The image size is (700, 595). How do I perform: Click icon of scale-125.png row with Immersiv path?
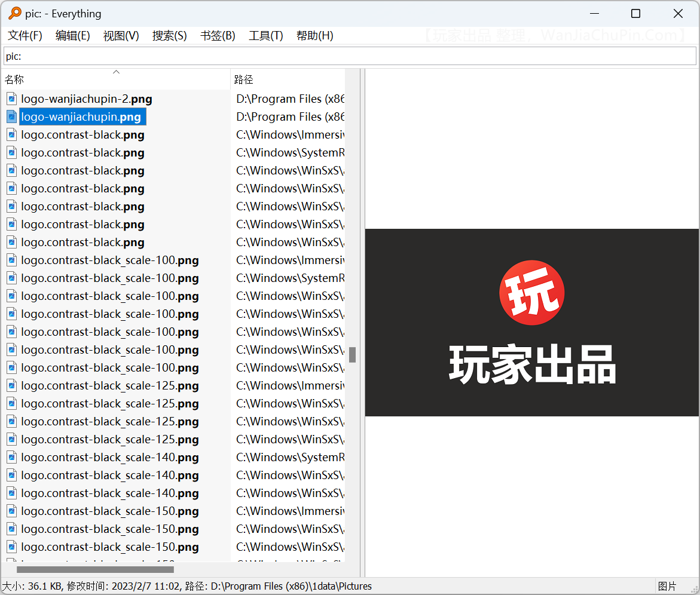(x=12, y=385)
